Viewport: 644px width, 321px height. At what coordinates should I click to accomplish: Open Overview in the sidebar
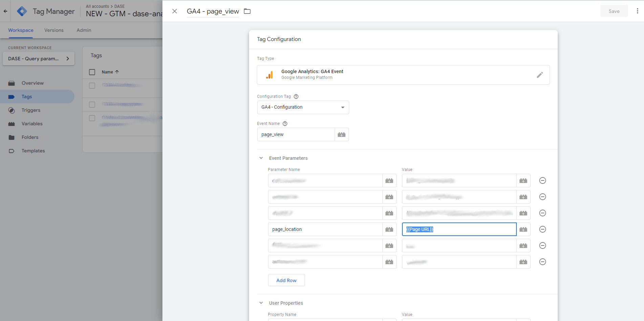37,83
